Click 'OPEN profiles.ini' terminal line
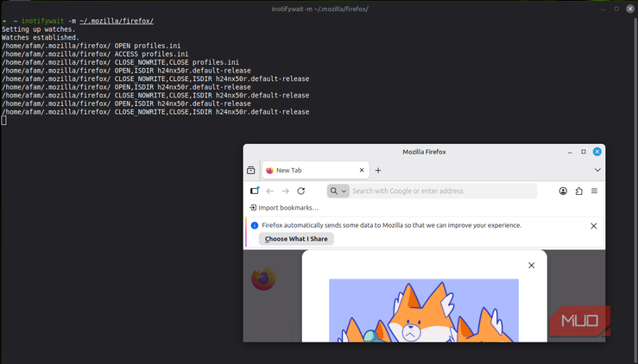Screen dimensions: 638x364 click(x=92, y=46)
